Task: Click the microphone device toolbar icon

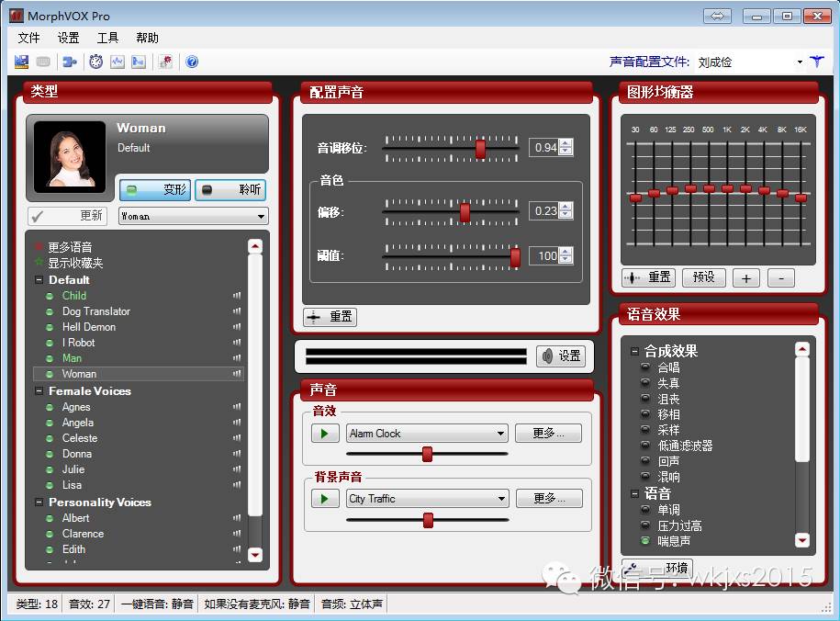Action: [x=70, y=62]
